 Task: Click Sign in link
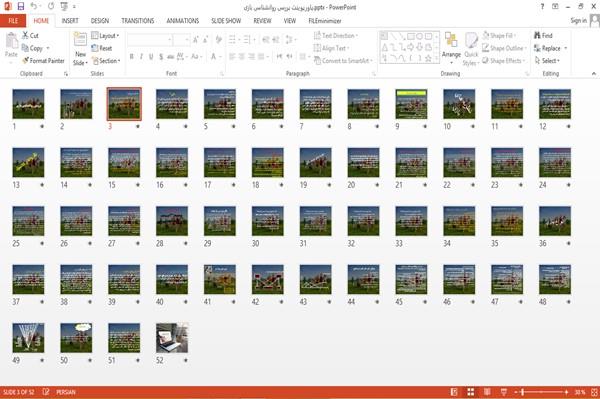pos(578,20)
